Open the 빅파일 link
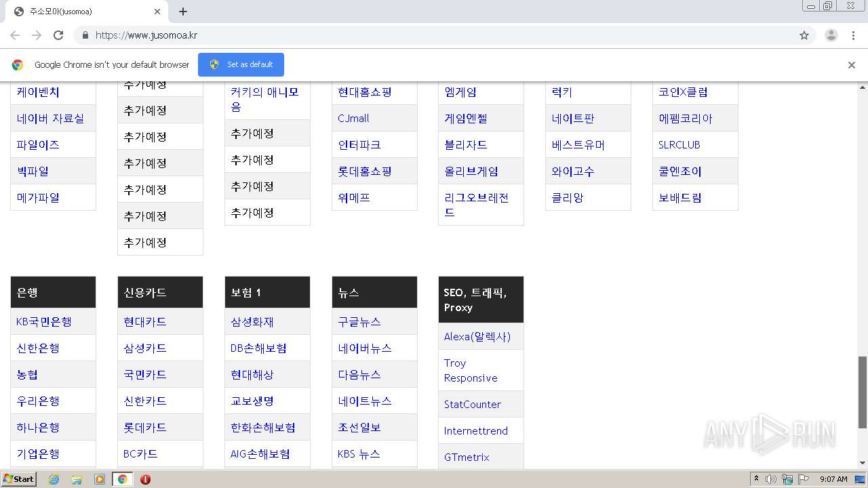Screen dimensions: 868x488 [x=33, y=171]
